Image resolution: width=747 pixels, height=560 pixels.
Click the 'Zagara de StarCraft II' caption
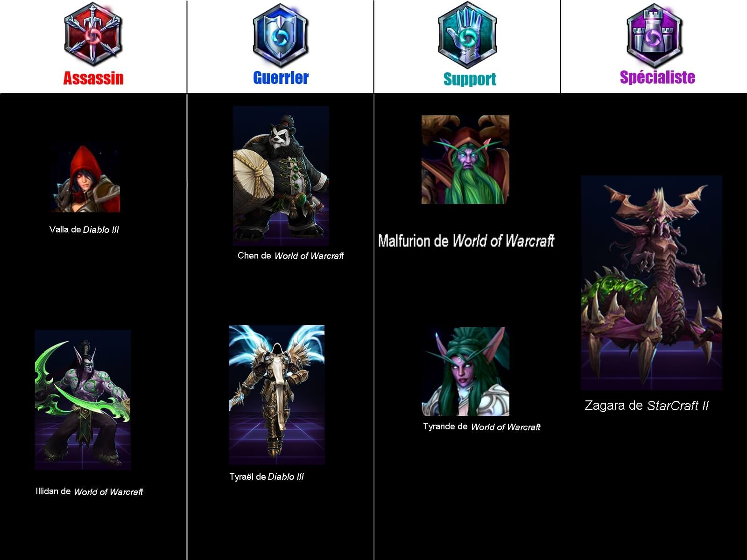pos(647,406)
